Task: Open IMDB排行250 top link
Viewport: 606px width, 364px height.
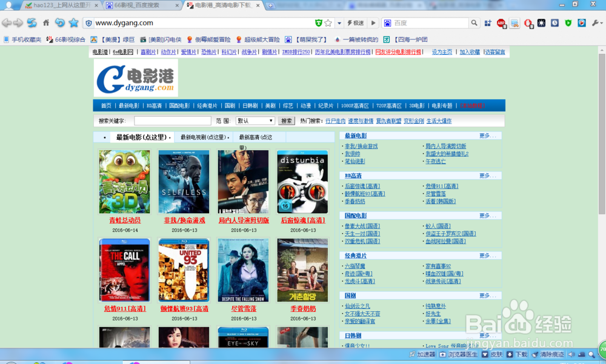Action: [x=296, y=51]
